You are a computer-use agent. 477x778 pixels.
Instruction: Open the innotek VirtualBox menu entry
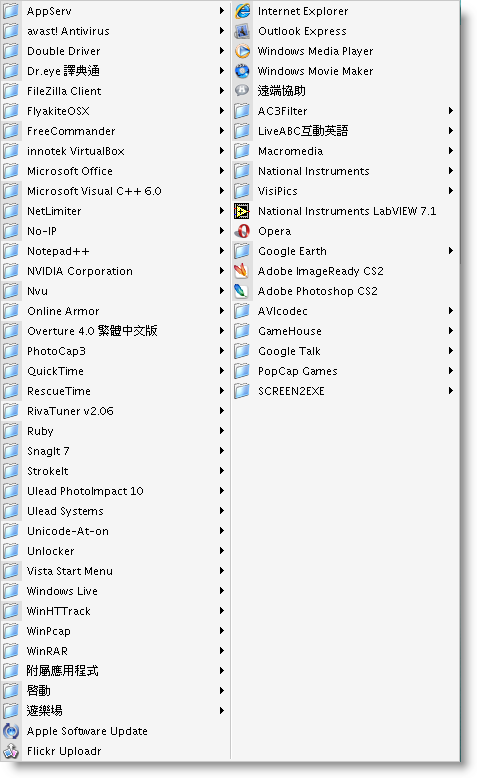pos(115,151)
